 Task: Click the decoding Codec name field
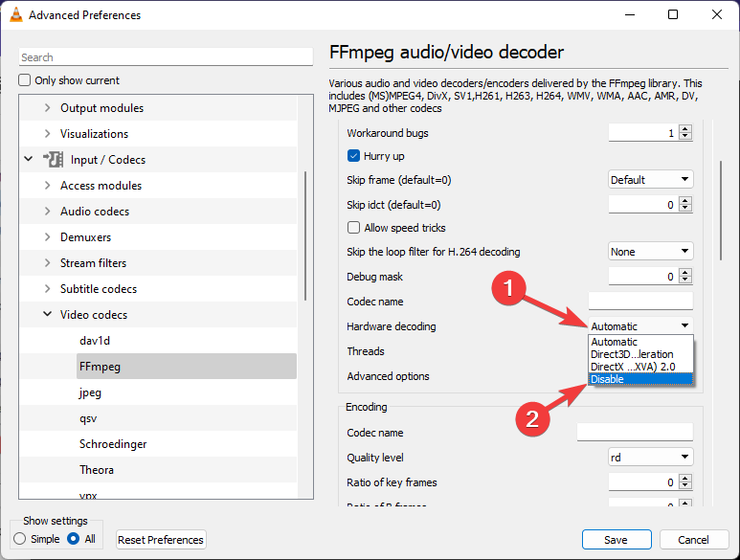pos(640,301)
